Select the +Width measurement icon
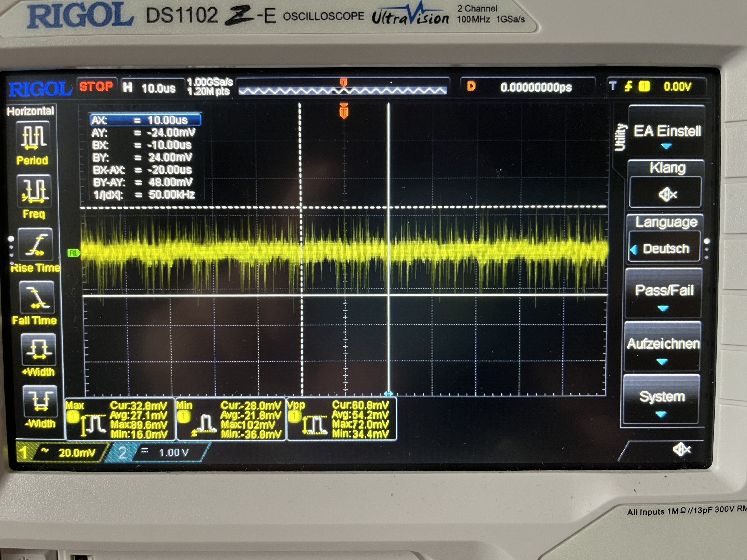This screenshot has width=747, height=560. coord(39,349)
